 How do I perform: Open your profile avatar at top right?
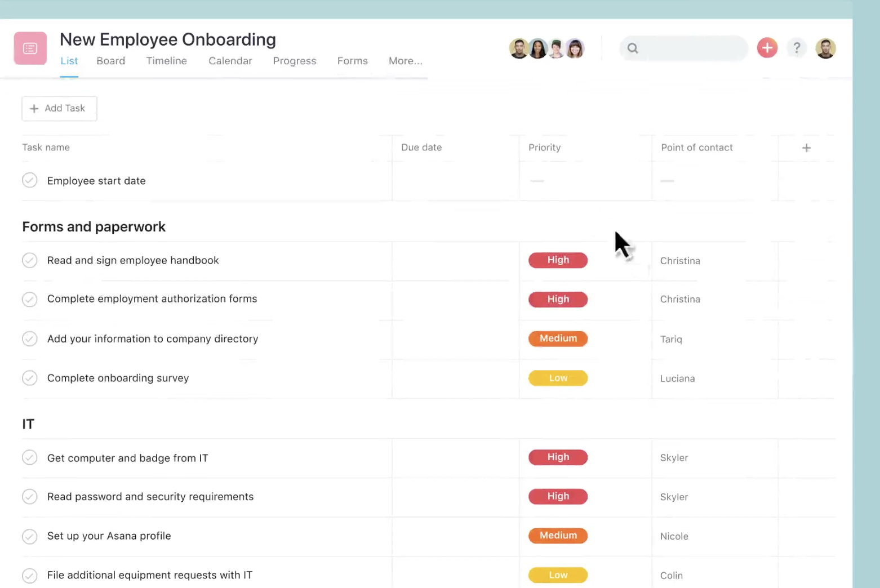[825, 48]
